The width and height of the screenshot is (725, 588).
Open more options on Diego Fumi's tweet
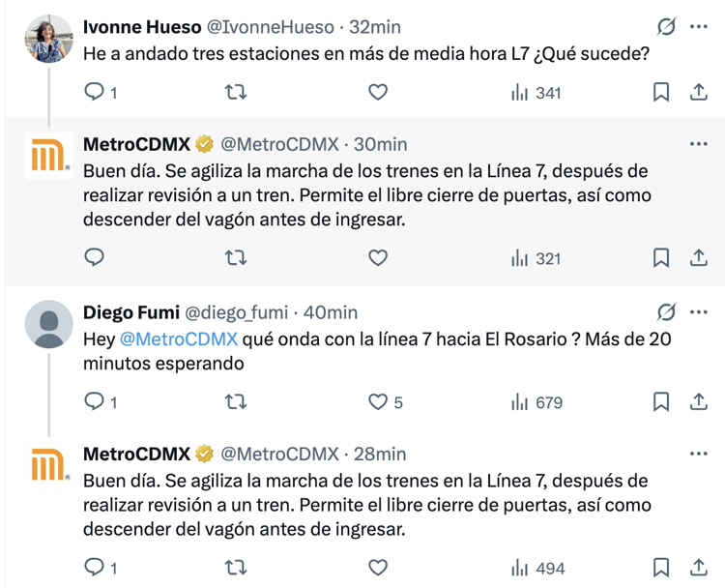699,312
